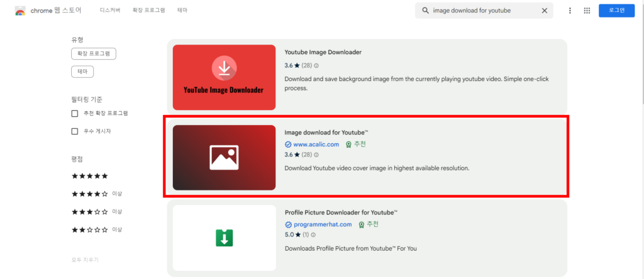Click rating info icon for Image download for Youtube
The height and width of the screenshot is (279, 644).
(x=316, y=155)
